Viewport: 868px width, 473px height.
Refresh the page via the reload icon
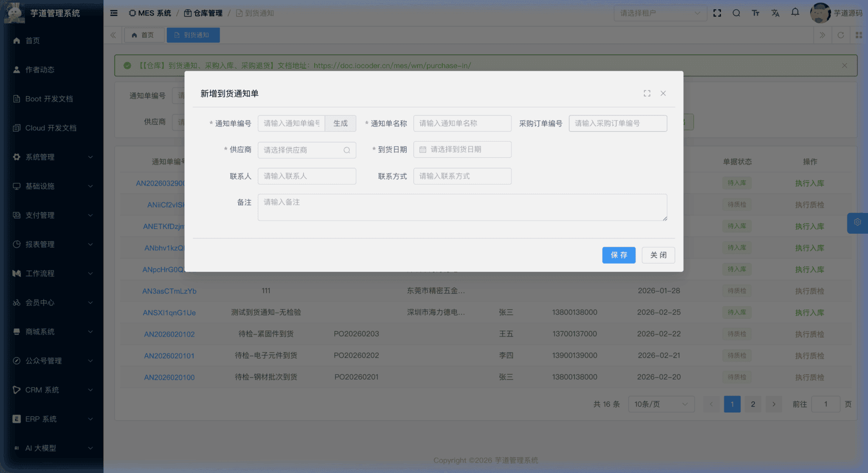pos(841,35)
